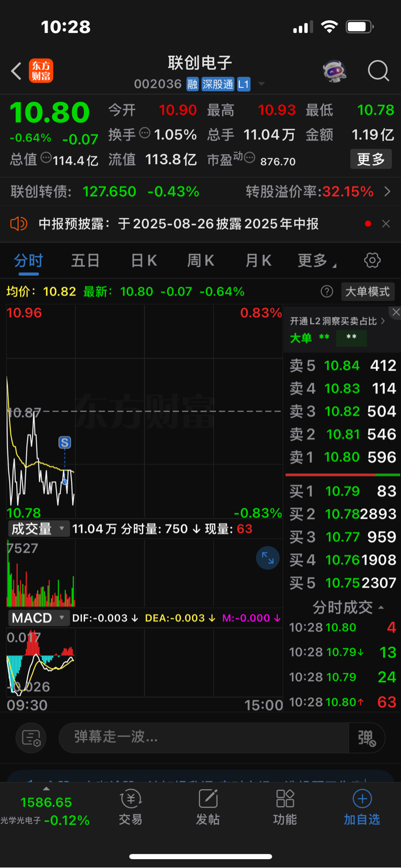This screenshot has width=401, height=868.
Task: Open the robot assistant icon
Action: 335,71
